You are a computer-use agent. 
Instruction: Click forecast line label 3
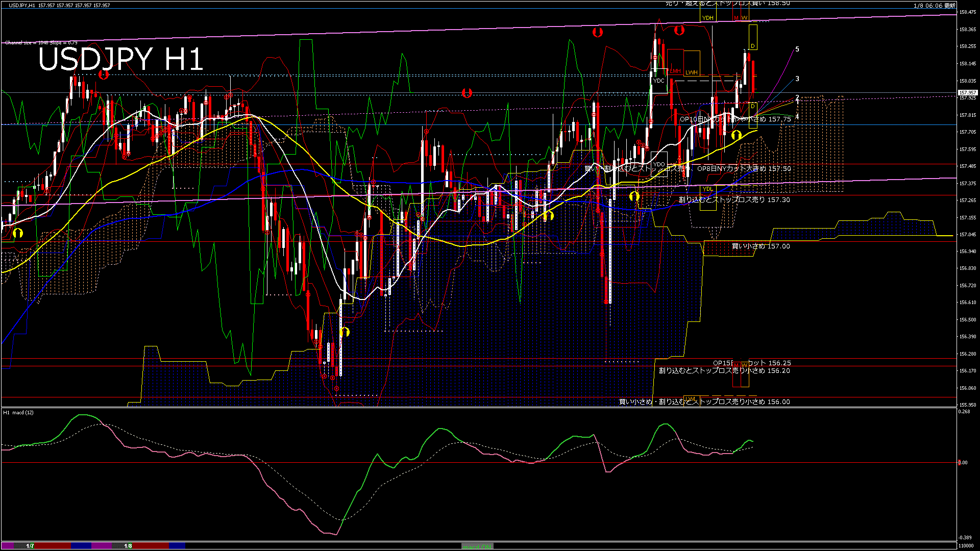tap(797, 79)
